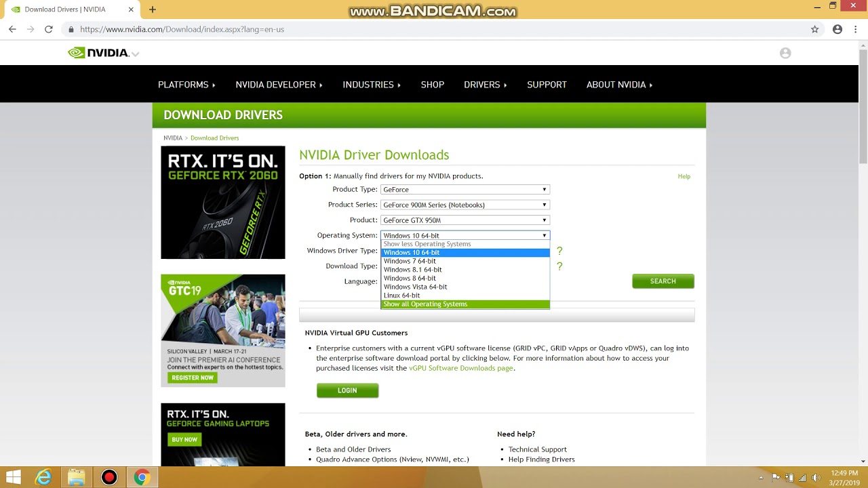Open Help Finding Drivers link
Image resolution: width=868 pixels, height=488 pixels.
pos(542,460)
